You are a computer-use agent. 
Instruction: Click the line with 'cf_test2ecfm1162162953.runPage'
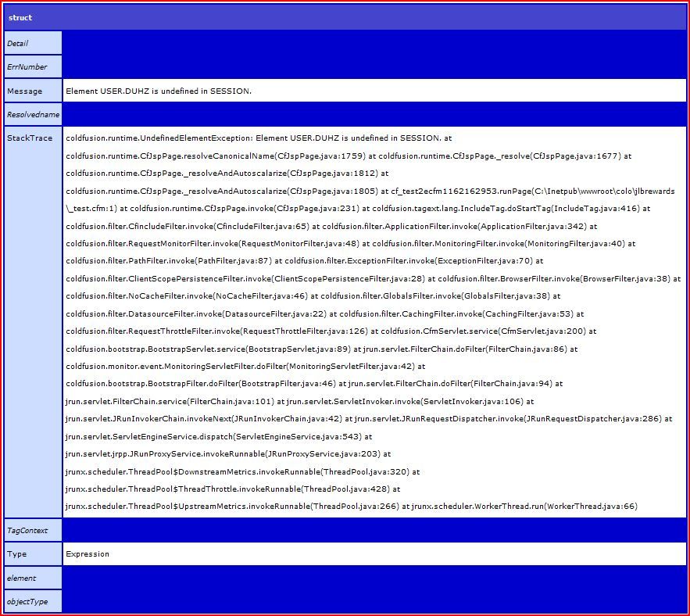coord(370,191)
